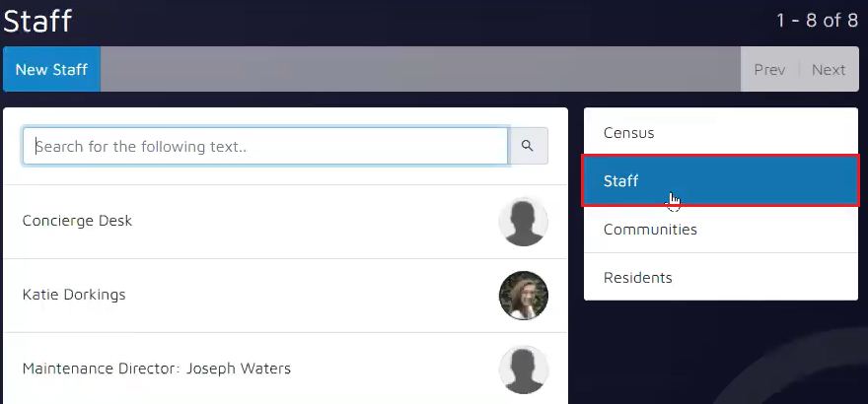
Task: Click the "1 - 8 of 8" record count
Action: [x=817, y=21]
